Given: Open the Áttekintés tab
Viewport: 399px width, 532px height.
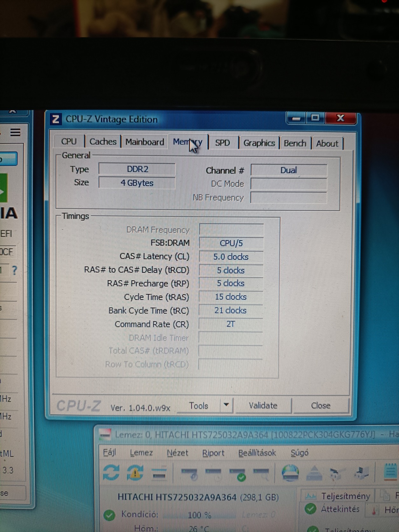Looking at the screenshot, I should [340, 509].
